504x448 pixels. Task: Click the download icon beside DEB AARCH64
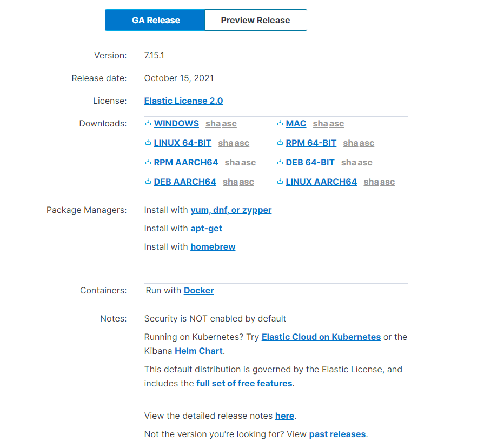point(148,182)
